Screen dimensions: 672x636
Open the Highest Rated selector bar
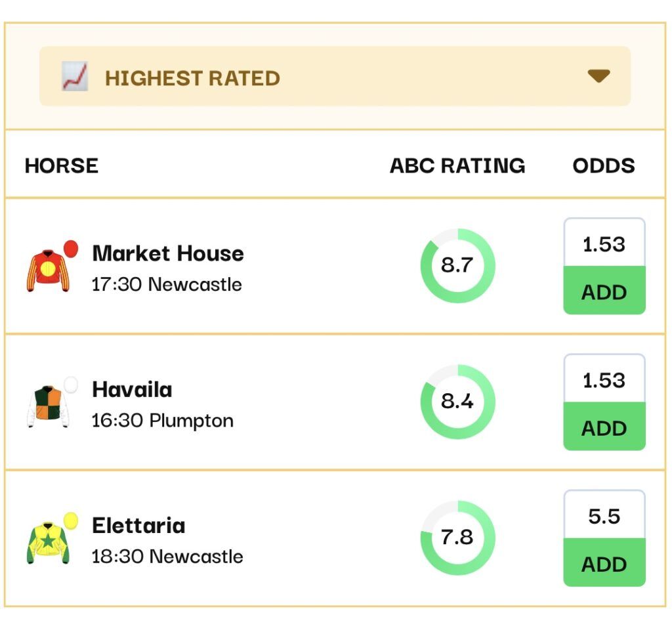click(x=335, y=76)
